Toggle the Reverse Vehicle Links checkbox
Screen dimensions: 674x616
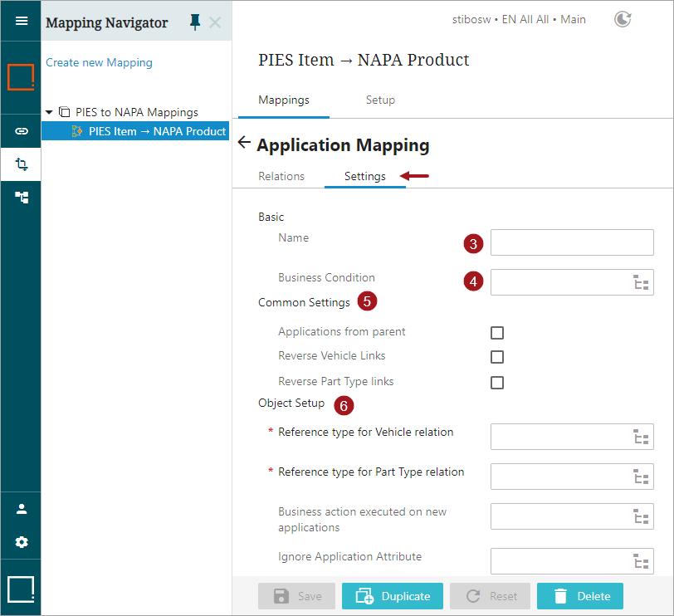(497, 357)
